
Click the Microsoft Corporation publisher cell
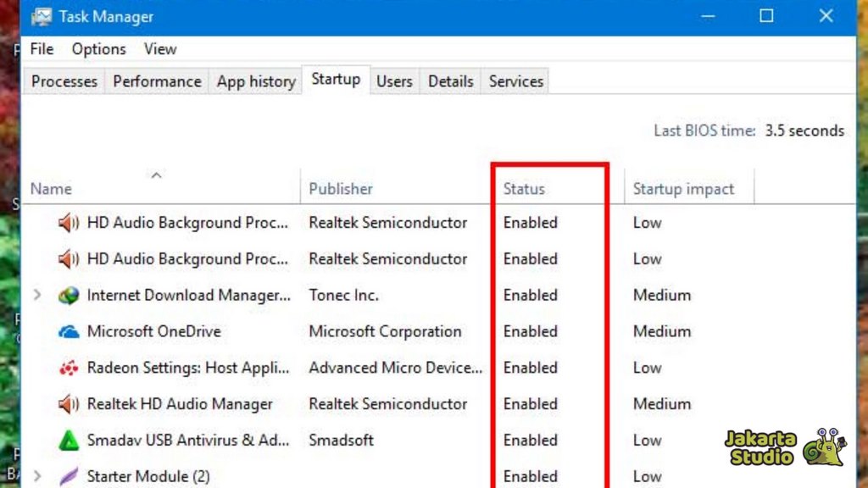(386, 331)
